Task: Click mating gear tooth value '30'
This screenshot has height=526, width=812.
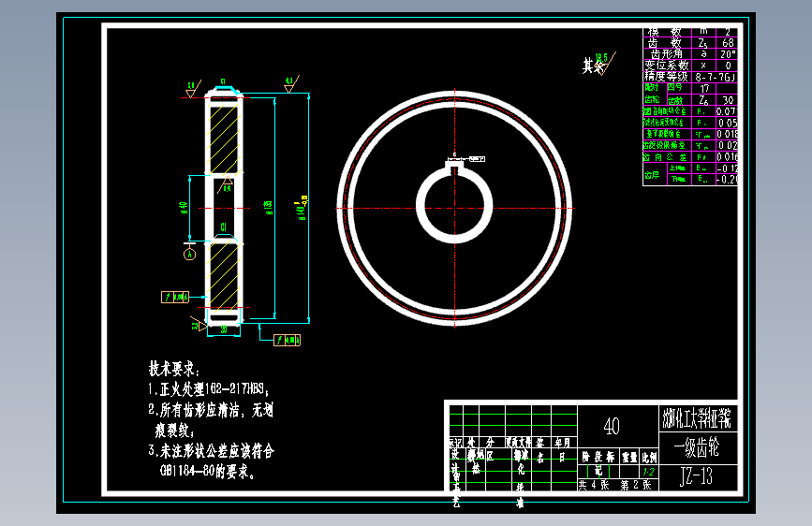Action: pyautogui.click(x=728, y=100)
